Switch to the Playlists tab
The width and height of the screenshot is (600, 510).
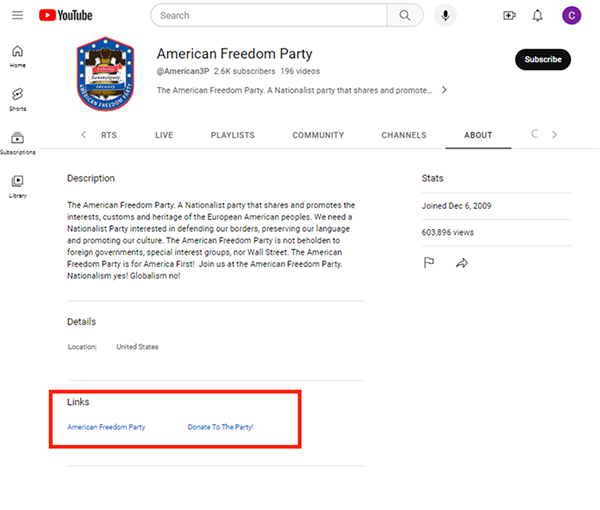pos(232,135)
